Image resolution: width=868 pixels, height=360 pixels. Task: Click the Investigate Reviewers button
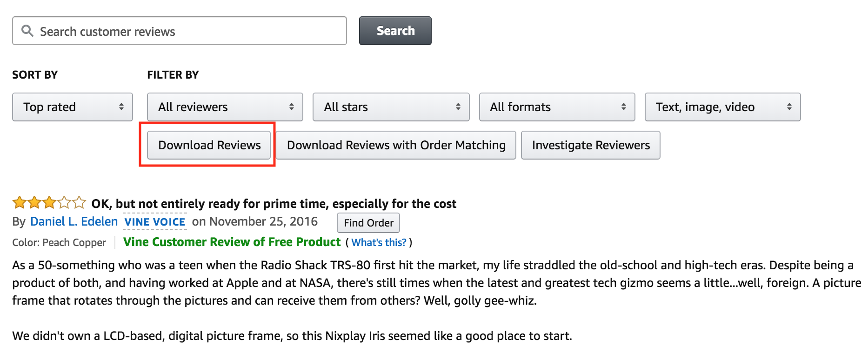(591, 145)
